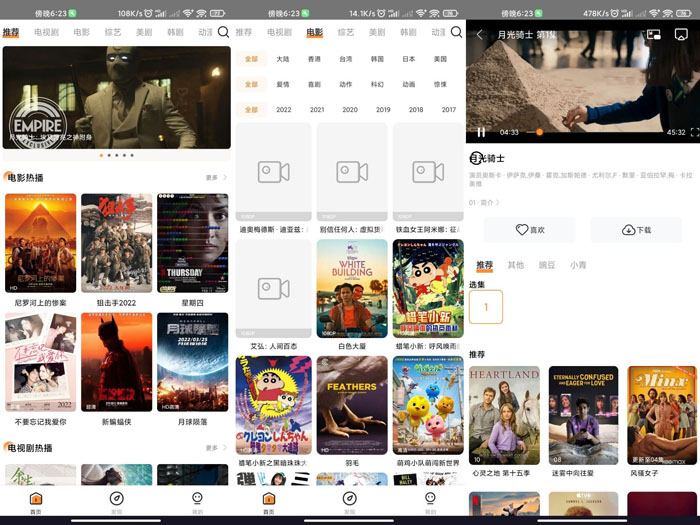Select the 科幻 genre filter
This screenshot has height=525, width=700.
377,85
